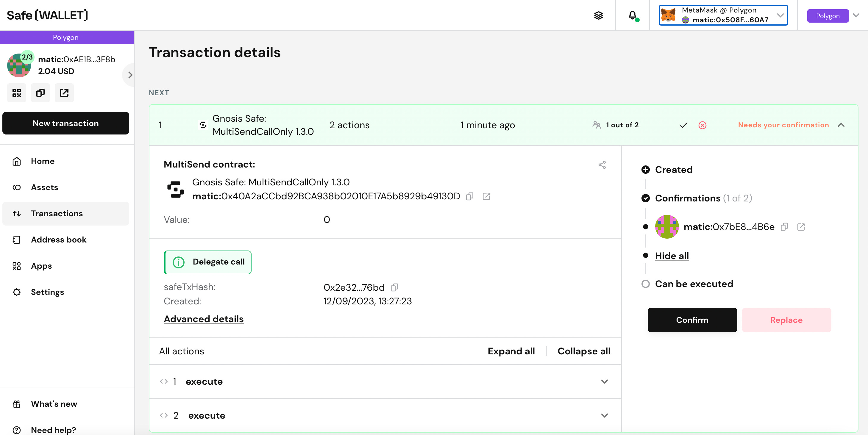Click the 'Can be executed' step
The height and width of the screenshot is (435, 868).
[694, 284]
